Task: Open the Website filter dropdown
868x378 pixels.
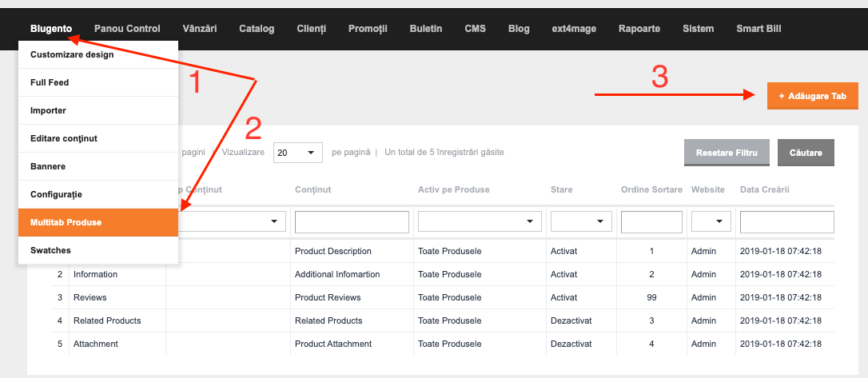Action: [711, 221]
